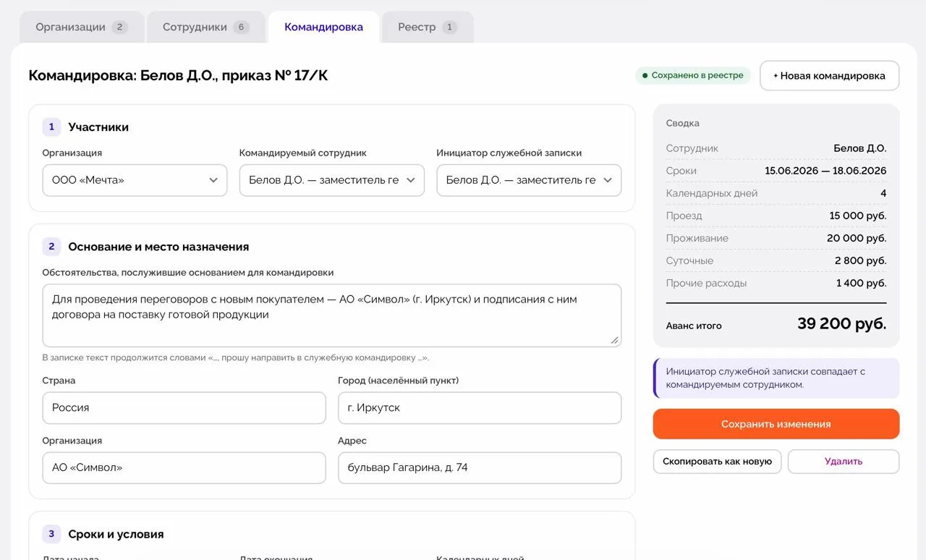Screen dimensions: 926x560
Task: Click the Основание и место назначения heading
Action: pyautogui.click(x=158, y=247)
